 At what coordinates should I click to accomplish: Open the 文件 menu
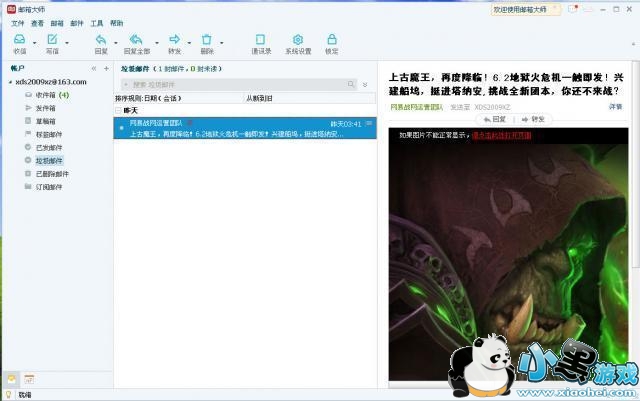pos(18,23)
